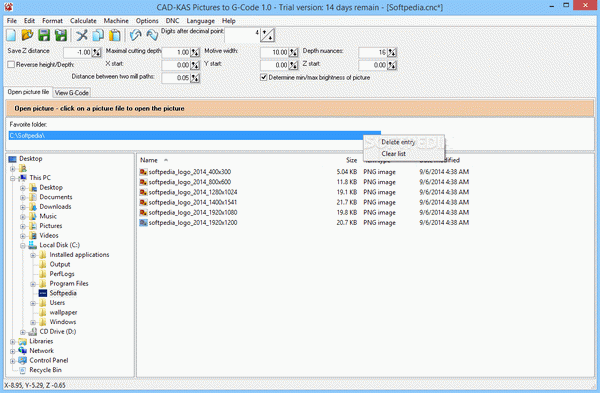Open a file with the folder icon
Viewport: 600px width, 393px height.
point(27,35)
